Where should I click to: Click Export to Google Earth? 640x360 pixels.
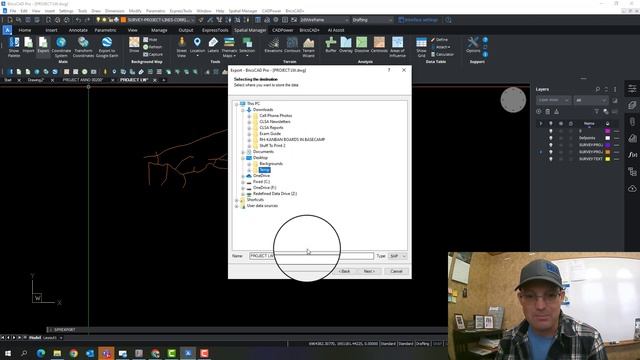tap(107, 47)
